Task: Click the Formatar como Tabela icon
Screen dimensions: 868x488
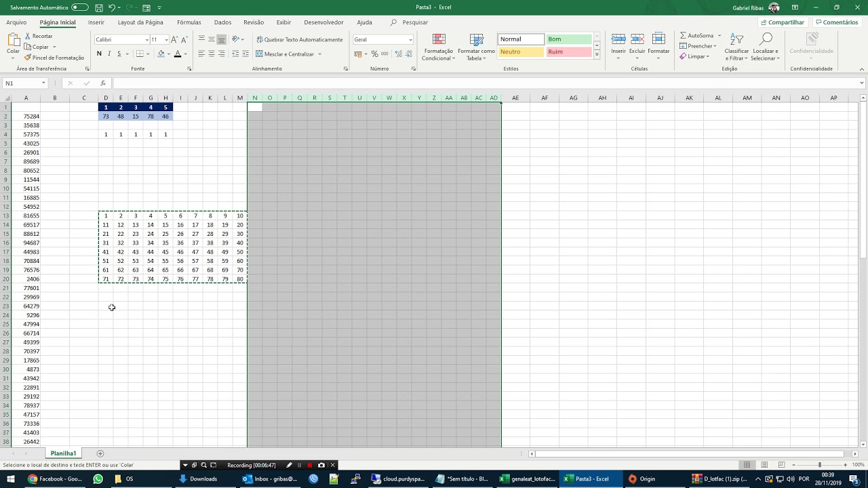Action: click(x=477, y=39)
